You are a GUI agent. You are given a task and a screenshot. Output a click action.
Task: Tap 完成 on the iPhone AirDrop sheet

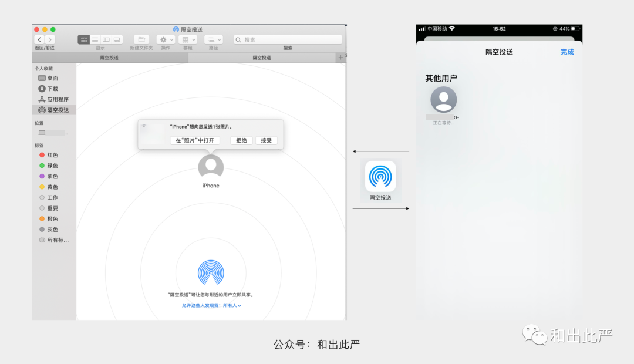pyautogui.click(x=567, y=52)
